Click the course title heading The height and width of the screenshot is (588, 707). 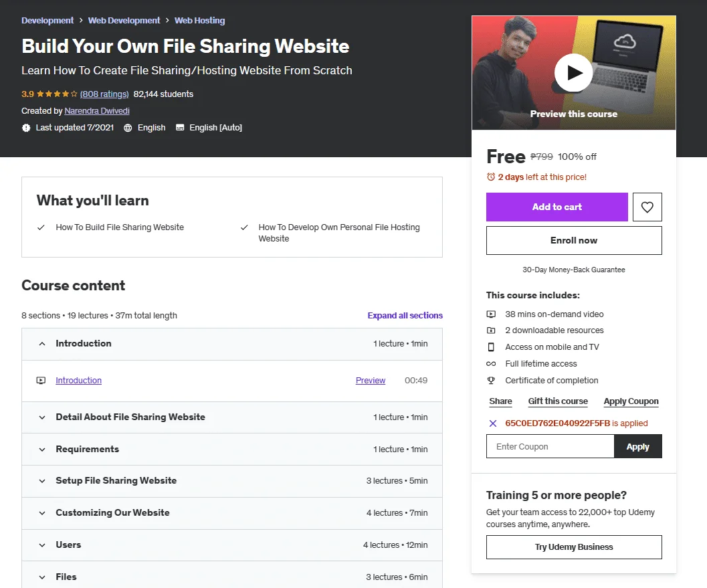click(x=185, y=46)
